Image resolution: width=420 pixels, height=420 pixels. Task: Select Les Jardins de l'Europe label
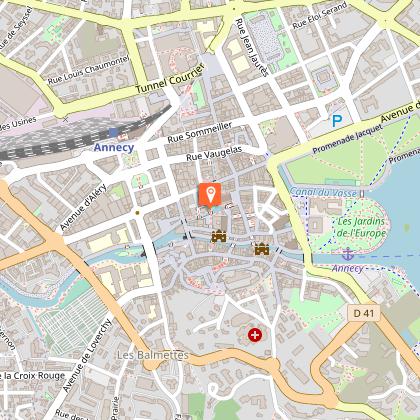click(x=361, y=227)
